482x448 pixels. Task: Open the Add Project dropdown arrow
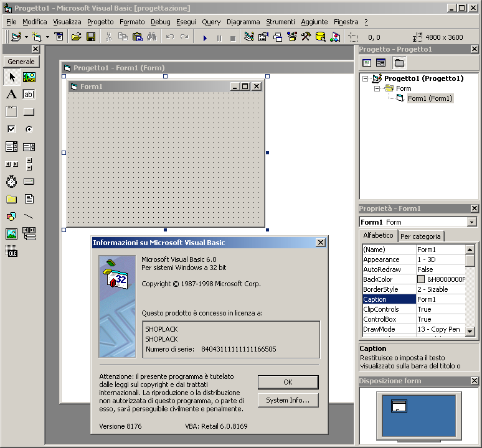pyautogui.click(x=26, y=37)
